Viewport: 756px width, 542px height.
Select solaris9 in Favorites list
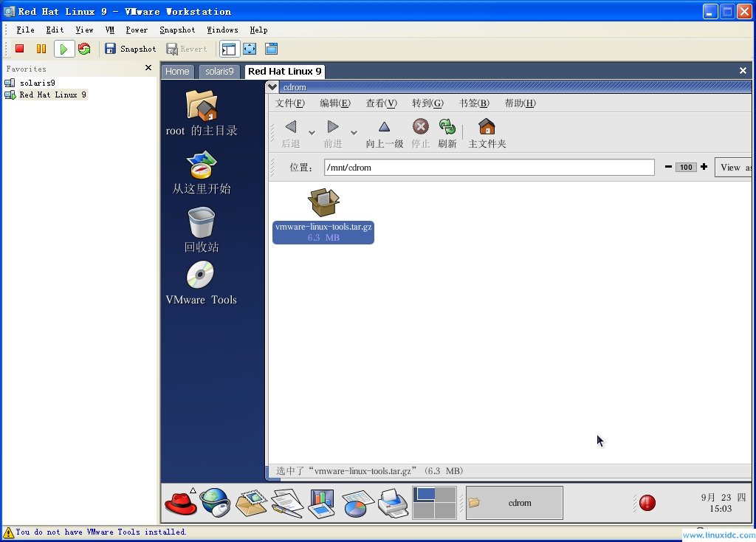pyautogui.click(x=37, y=83)
